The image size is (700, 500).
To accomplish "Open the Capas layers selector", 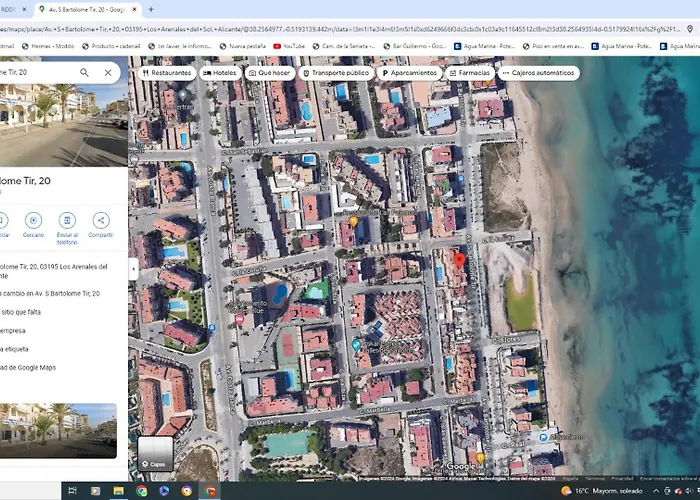I will [x=155, y=454].
